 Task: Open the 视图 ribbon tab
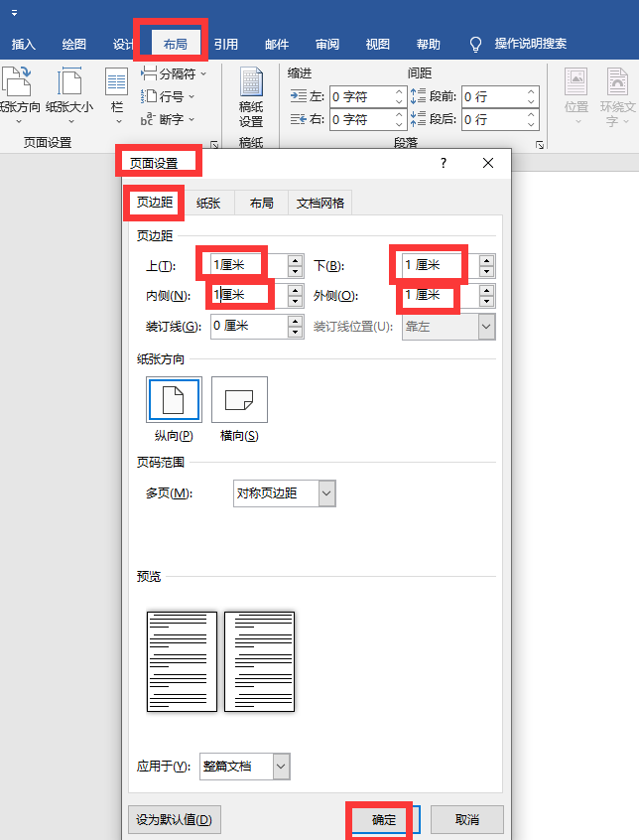(377, 44)
